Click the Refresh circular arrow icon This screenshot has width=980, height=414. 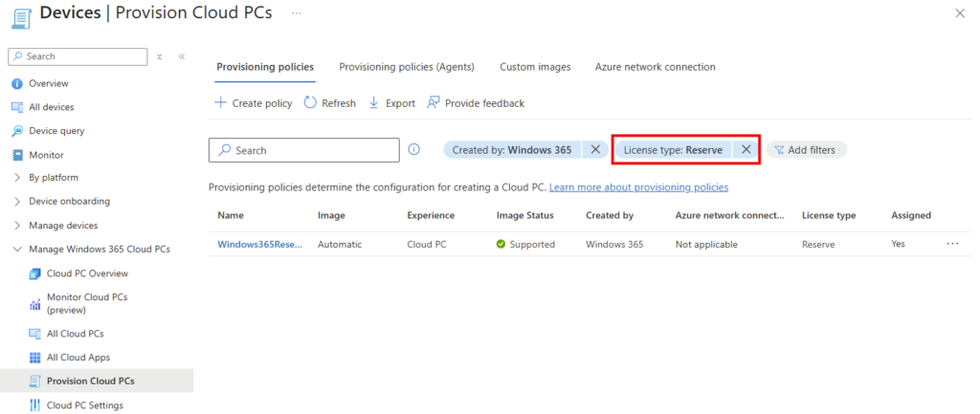click(310, 103)
